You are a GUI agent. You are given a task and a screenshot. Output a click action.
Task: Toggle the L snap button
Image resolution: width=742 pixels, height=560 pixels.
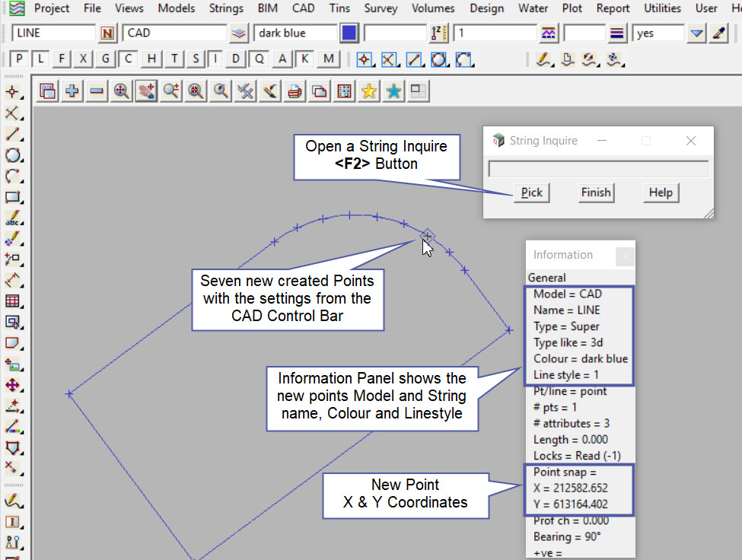pos(41,59)
